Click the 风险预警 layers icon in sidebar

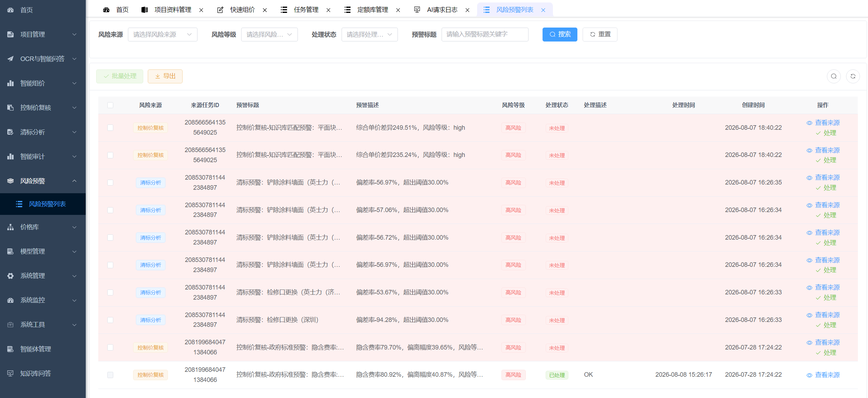click(x=10, y=181)
